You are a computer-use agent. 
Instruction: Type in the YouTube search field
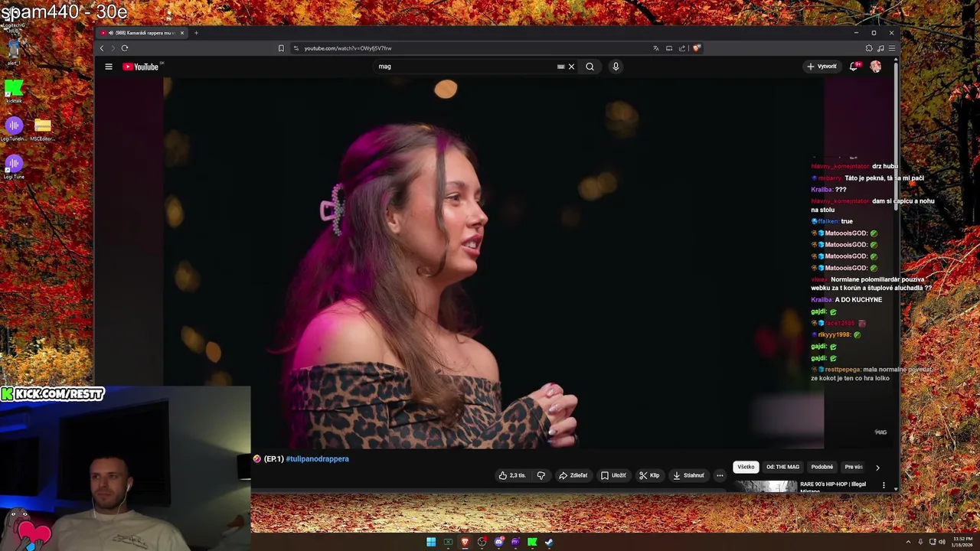pos(465,67)
